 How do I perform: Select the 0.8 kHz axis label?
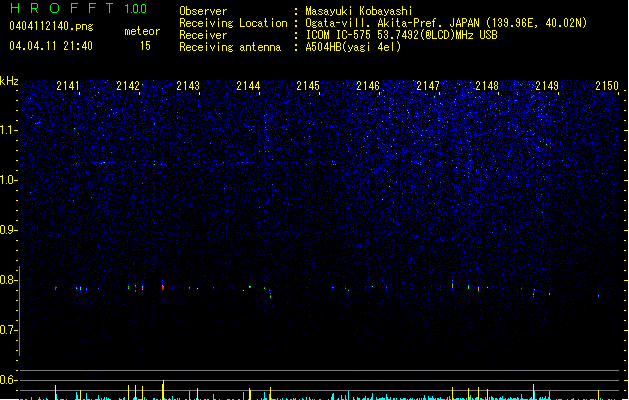(9, 280)
